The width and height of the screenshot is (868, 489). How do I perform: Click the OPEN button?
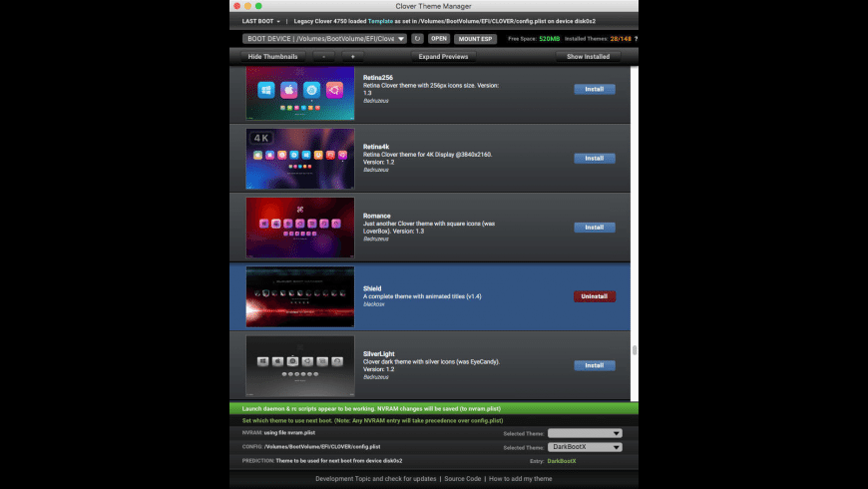click(438, 39)
